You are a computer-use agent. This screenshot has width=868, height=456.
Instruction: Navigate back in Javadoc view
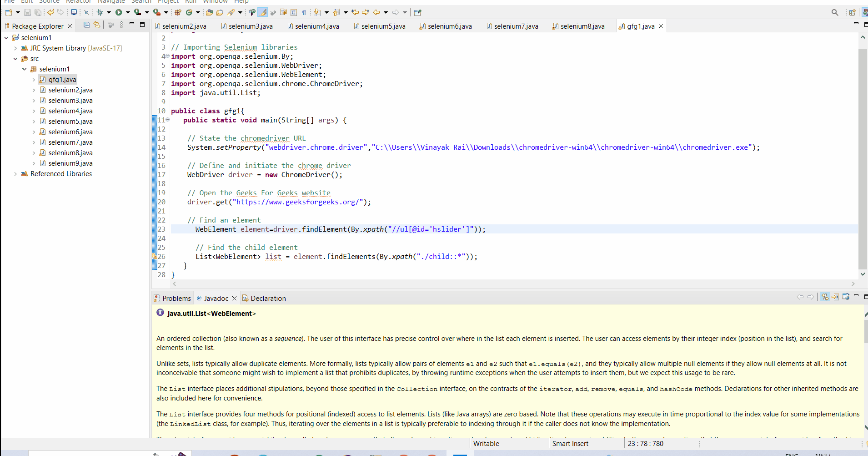800,297
